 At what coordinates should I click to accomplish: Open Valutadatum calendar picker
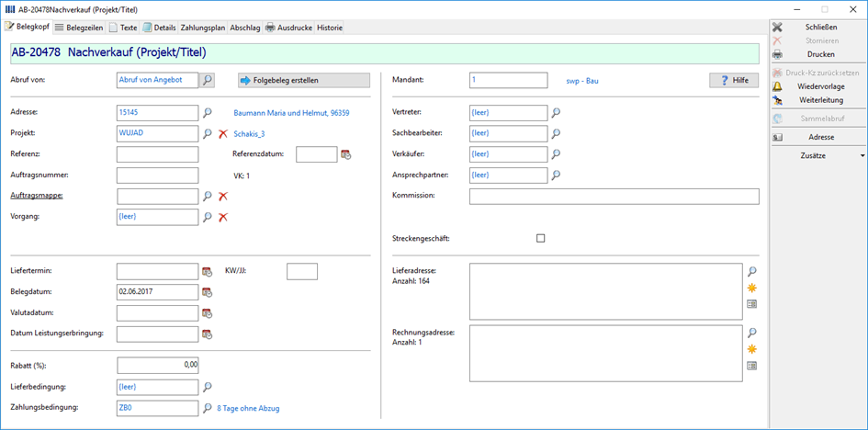[207, 313]
